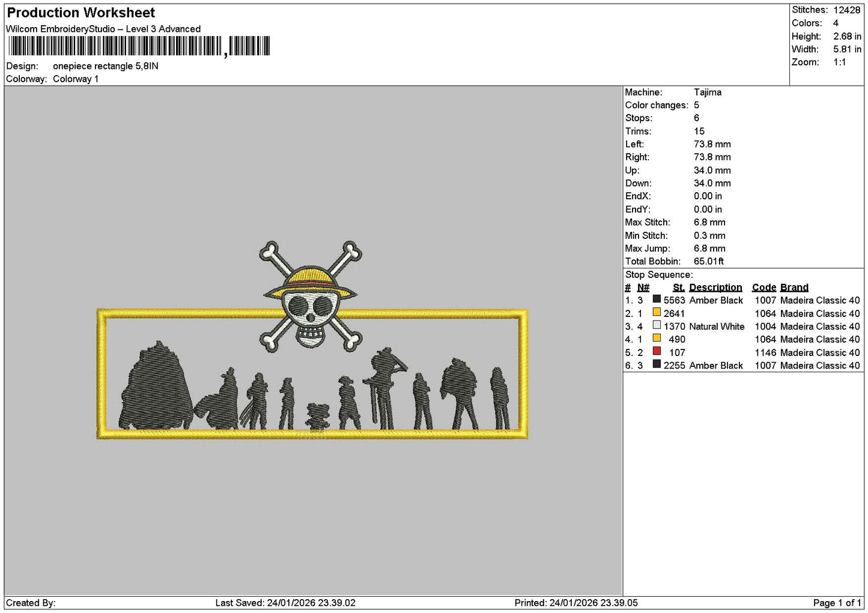Image resolution: width=868 pixels, height=613 pixels.
Task: Select the 'Created By:' footer label
Action: click(31, 603)
